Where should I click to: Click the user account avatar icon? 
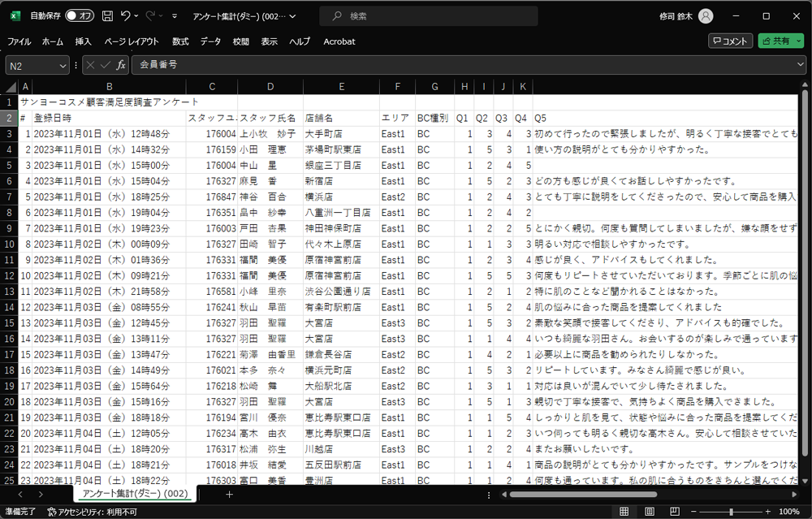pos(706,16)
